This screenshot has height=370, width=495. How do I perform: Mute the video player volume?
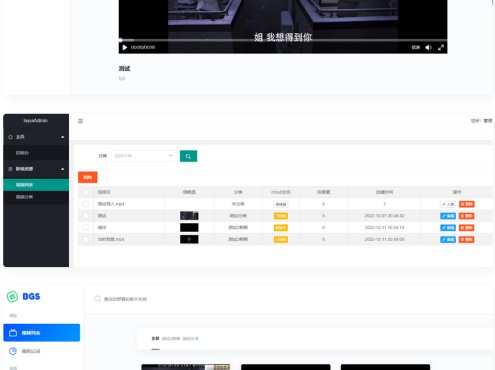(428, 48)
